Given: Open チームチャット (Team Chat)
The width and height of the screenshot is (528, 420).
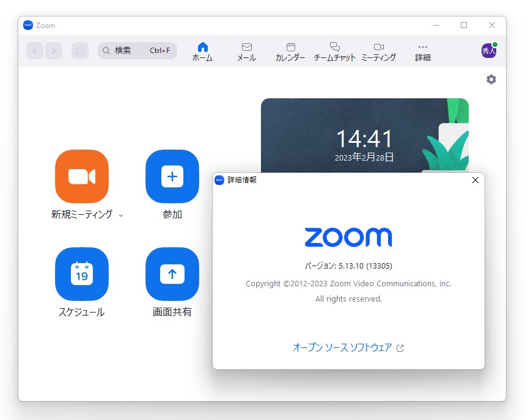Looking at the screenshot, I should coord(334,51).
